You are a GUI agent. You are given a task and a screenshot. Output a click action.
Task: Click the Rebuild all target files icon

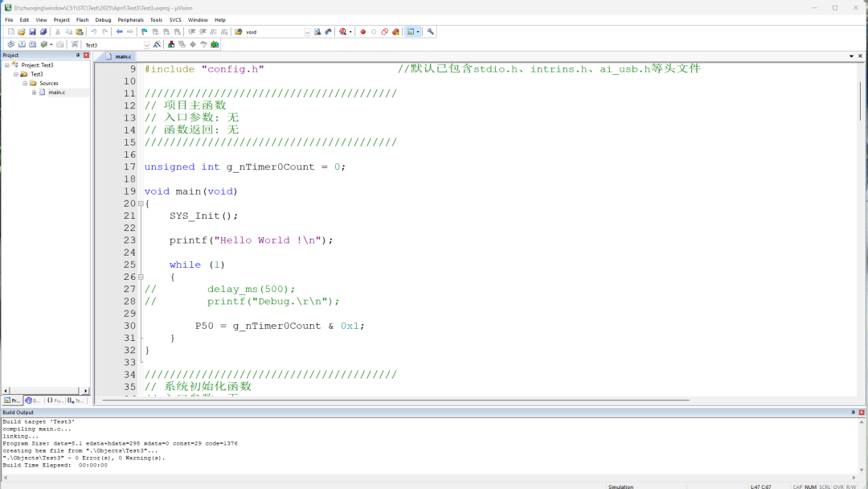pyautogui.click(x=33, y=44)
